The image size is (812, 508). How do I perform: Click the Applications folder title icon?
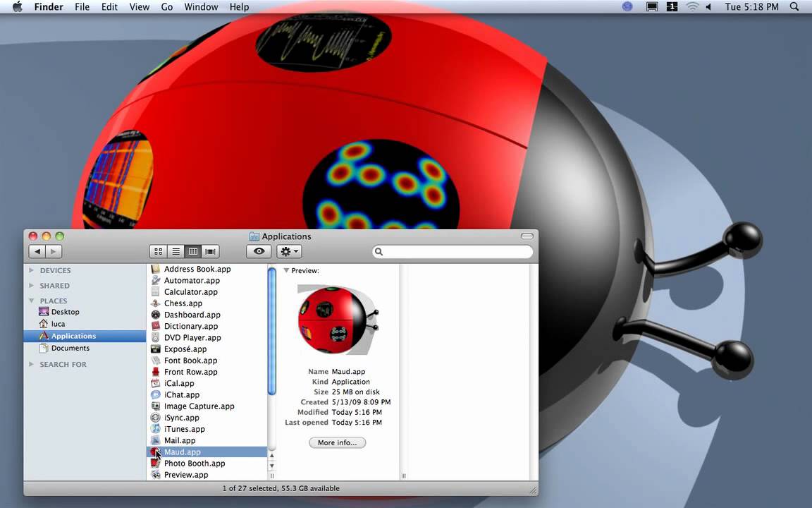tap(254, 236)
